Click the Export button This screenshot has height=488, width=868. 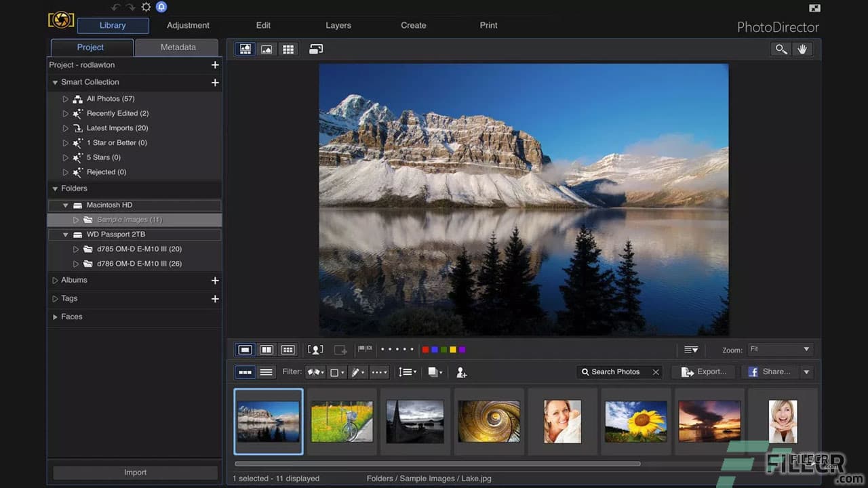703,371
